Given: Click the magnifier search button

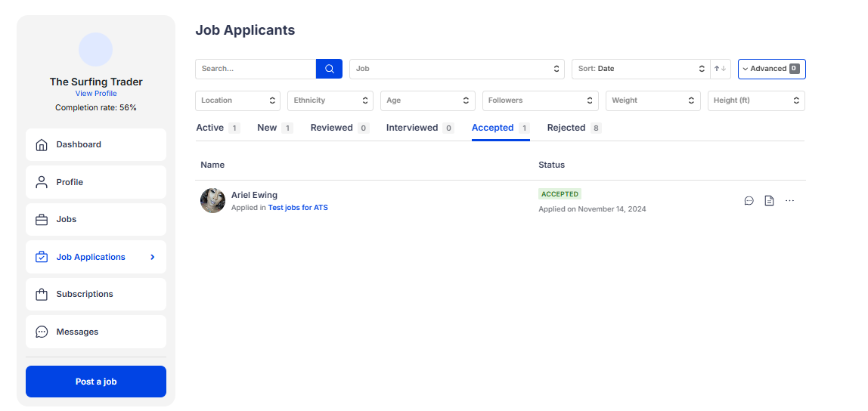Looking at the screenshot, I should click(329, 69).
